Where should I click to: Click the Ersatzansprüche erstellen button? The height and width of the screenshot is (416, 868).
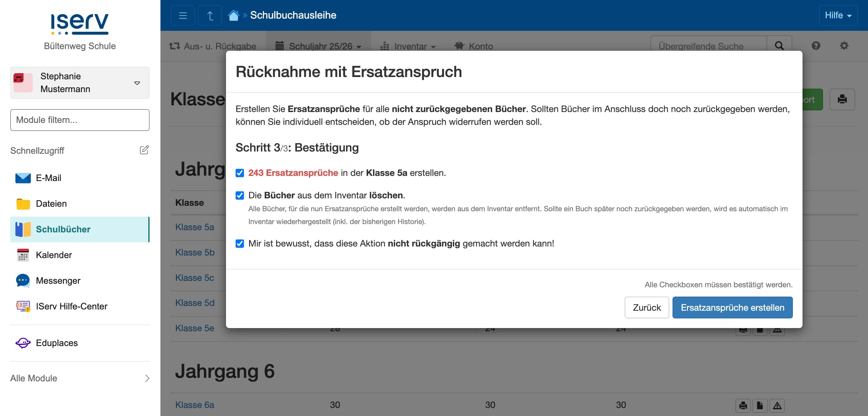732,307
